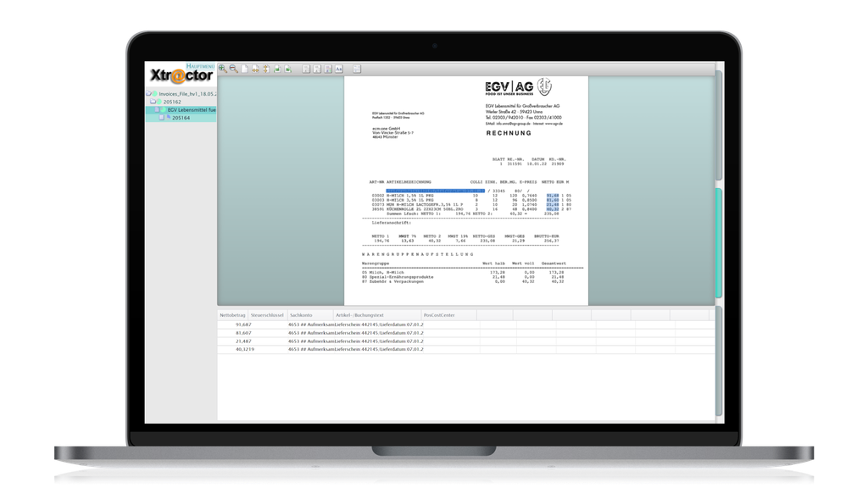Select the table cell 21,487
Image resolution: width=868 pixels, height=499 pixels.
click(243, 341)
